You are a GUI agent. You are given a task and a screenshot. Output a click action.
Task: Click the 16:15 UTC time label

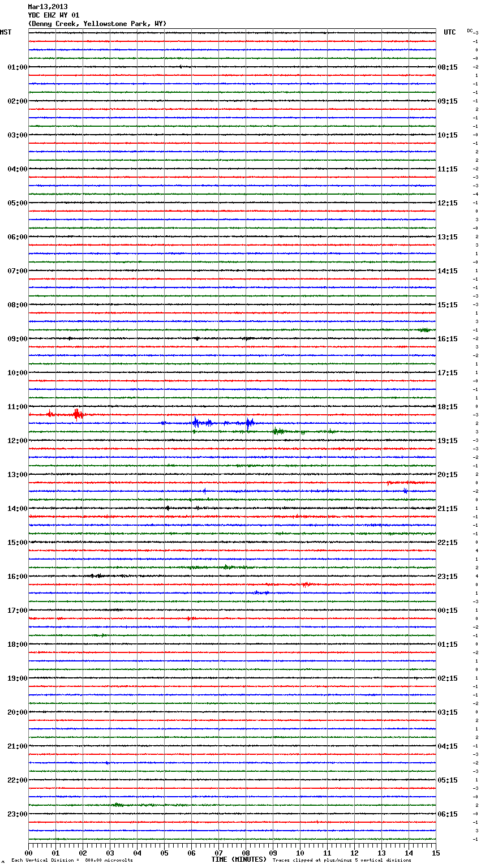click(x=448, y=339)
